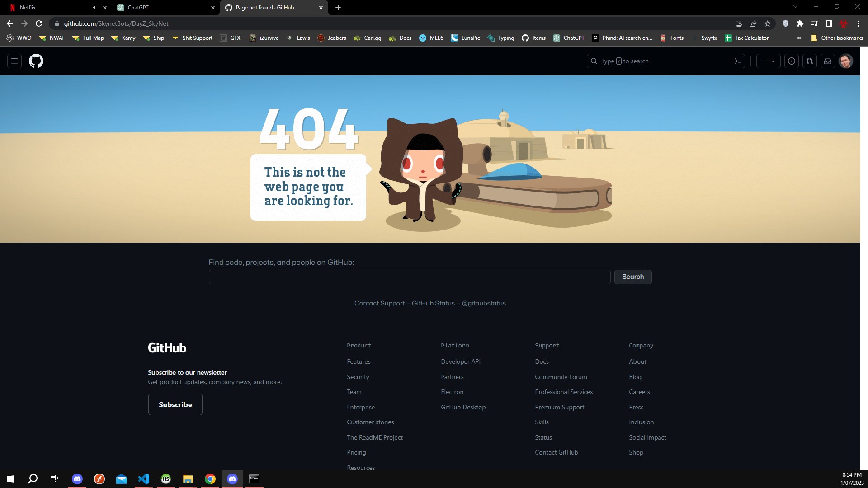Viewport: 868px width, 488px height.
Task: Open Visual Studio Code from taskbar
Action: 144,479
